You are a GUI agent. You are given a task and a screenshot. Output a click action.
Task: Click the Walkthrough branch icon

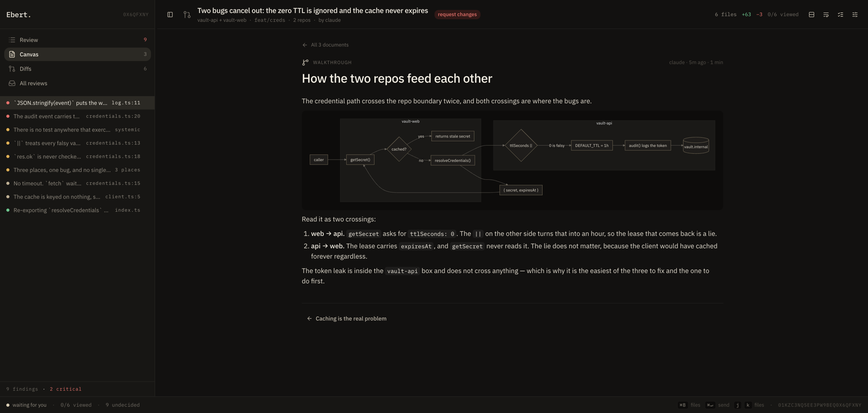pos(305,62)
